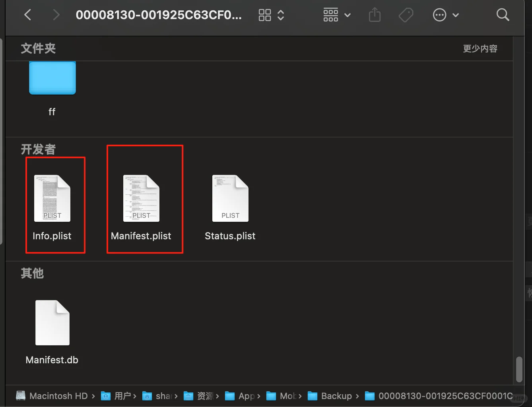Select the blue ff folder icon
Image resolution: width=532 pixels, height=407 pixels.
click(52, 78)
